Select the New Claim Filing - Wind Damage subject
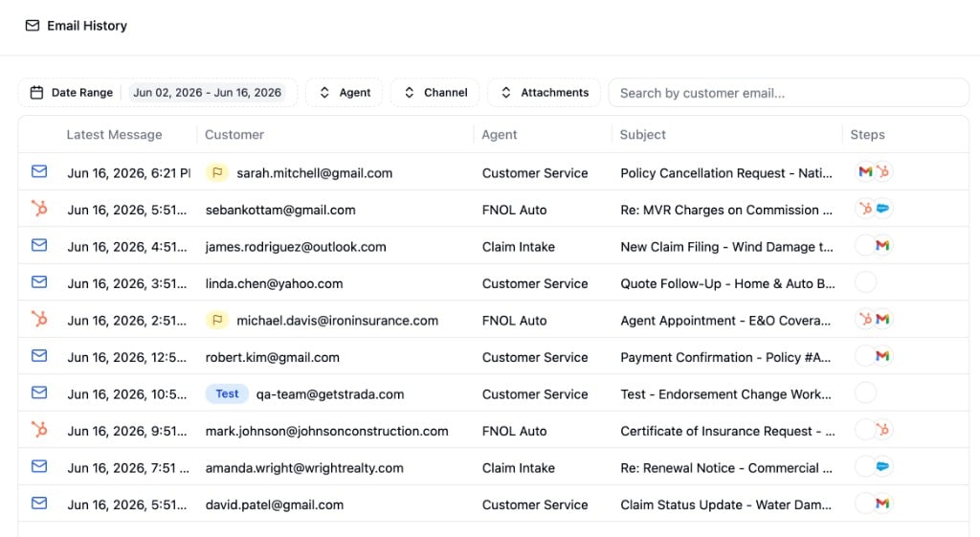980x537 pixels. 726,247
